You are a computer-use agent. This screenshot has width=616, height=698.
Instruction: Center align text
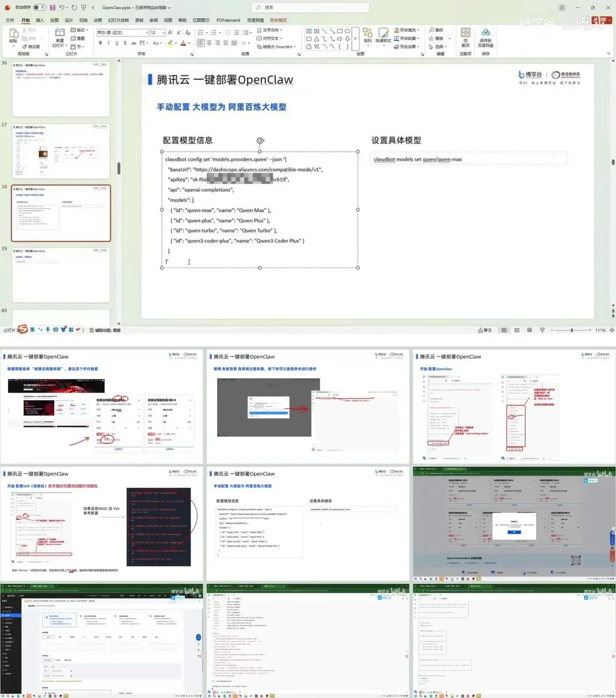209,43
